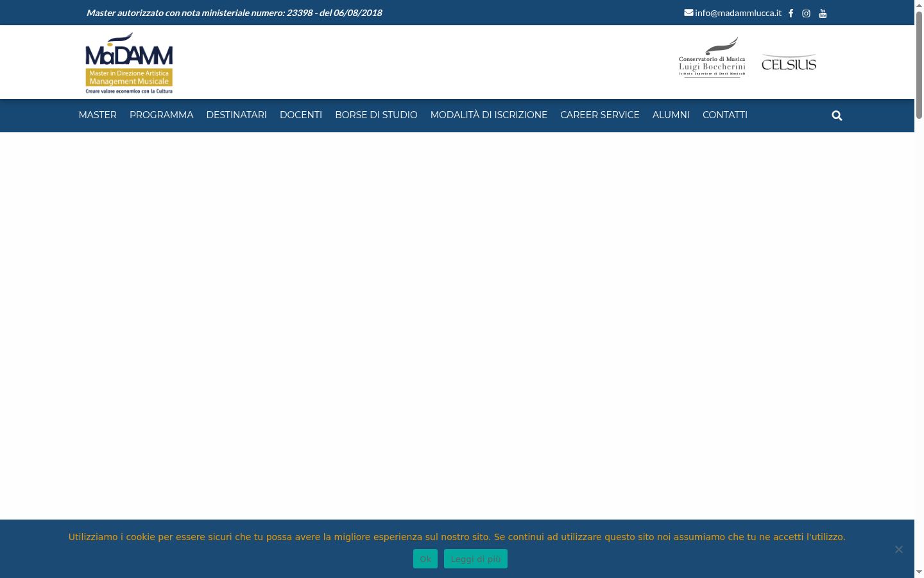Screen dimensions: 924x578
Task: Open the site search magnifier icon
Action: pyautogui.click(x=837, y=116)
